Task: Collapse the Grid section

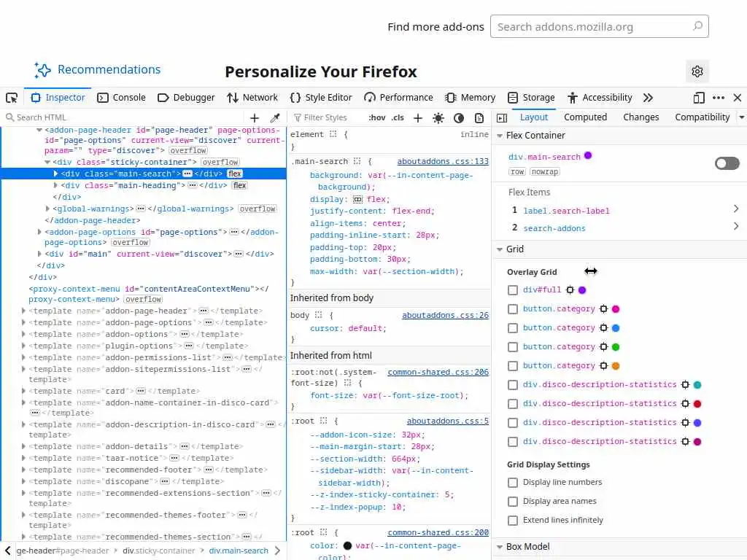Action: tap(500, 249)
